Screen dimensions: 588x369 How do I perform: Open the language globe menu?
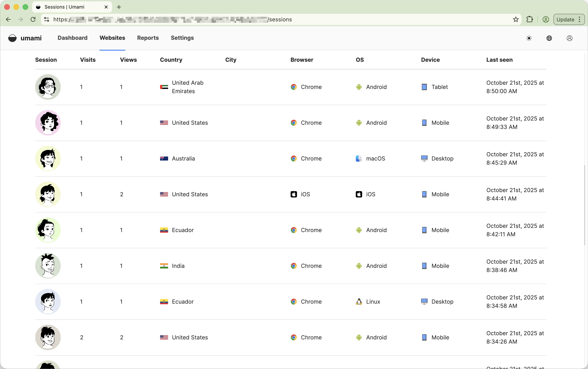pos(549,38)
